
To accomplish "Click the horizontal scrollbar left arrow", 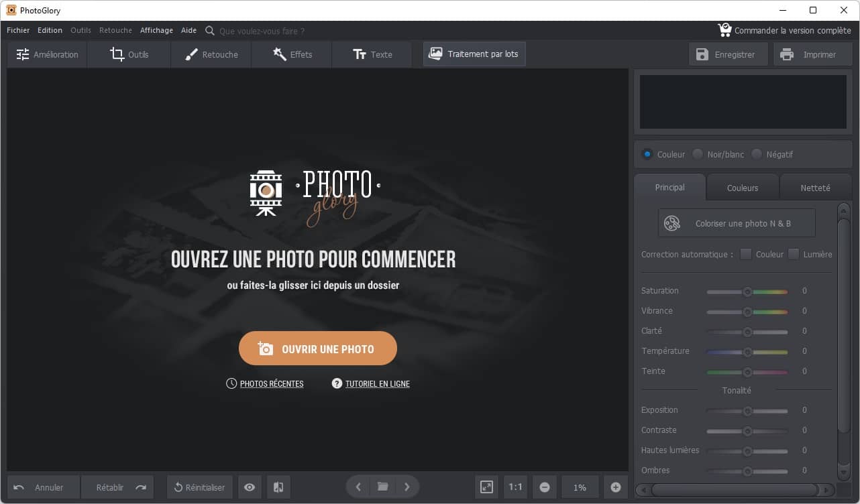I will pyautogui.click(x=642, y=489).
